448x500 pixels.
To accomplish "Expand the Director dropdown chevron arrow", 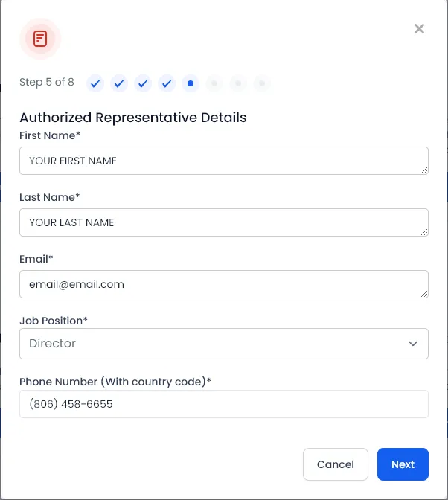I will tap(413, 344).
